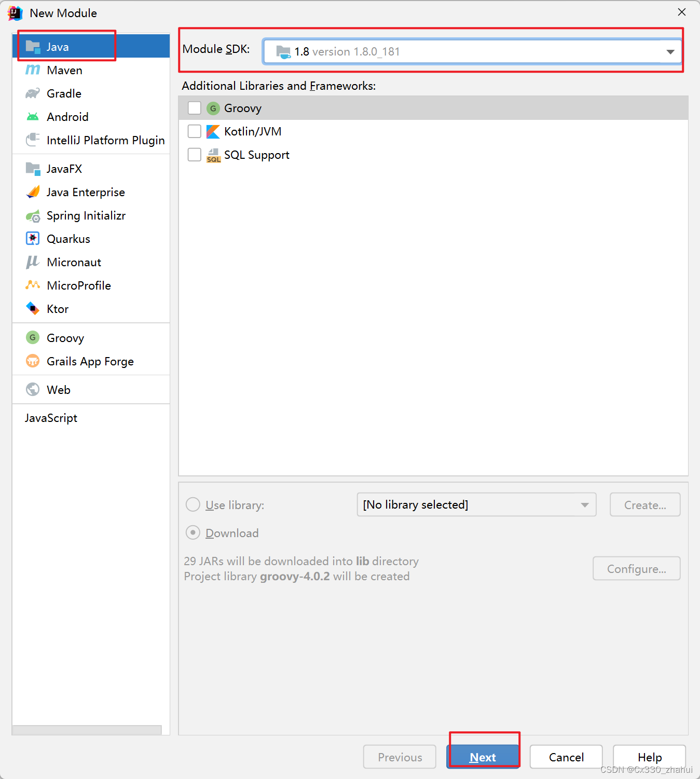This screenshot has width=700, height=779.
Task: Click the Configure... button
Action: pos(637,568)
